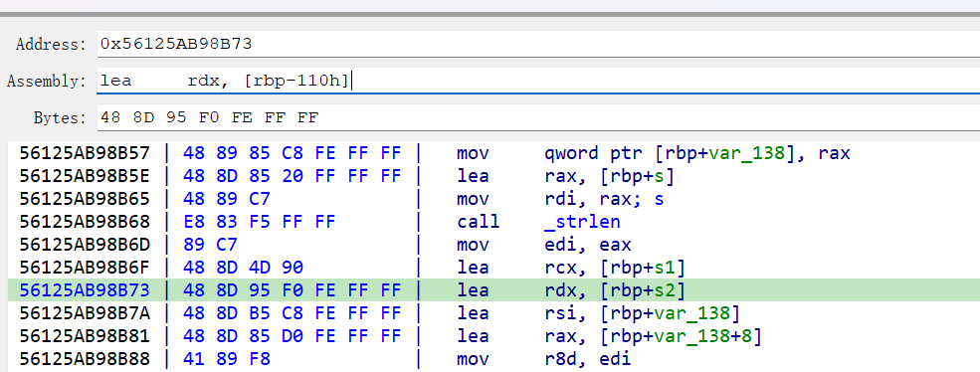Select bytes 48 89 85 C8 FE FF FF

(292, 153)
